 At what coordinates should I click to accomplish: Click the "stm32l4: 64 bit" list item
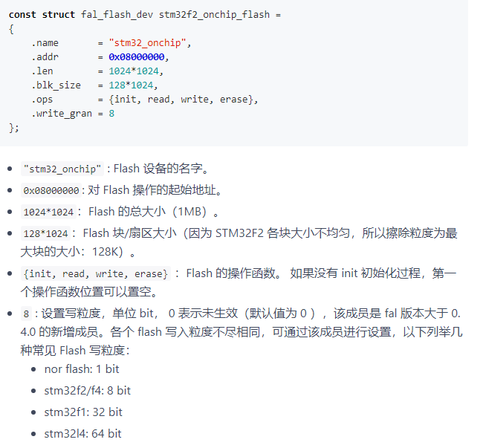(82, 434)
